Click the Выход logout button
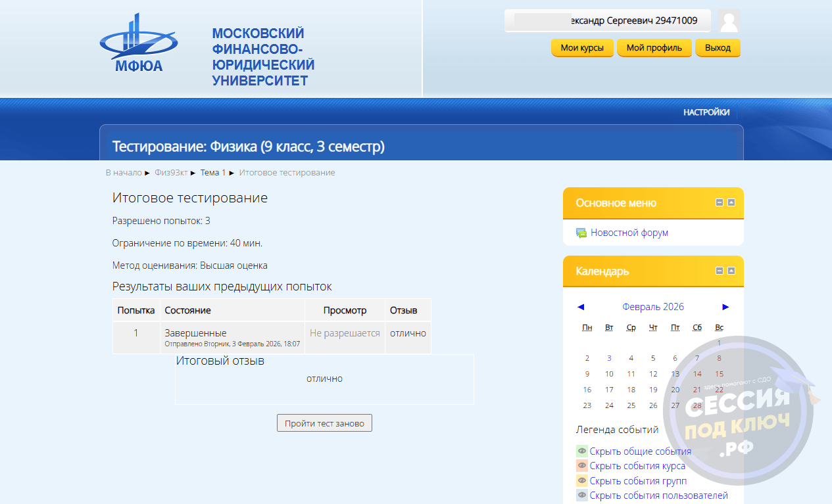The width and height of the screenshot is (832, 504). click(718, 48)
